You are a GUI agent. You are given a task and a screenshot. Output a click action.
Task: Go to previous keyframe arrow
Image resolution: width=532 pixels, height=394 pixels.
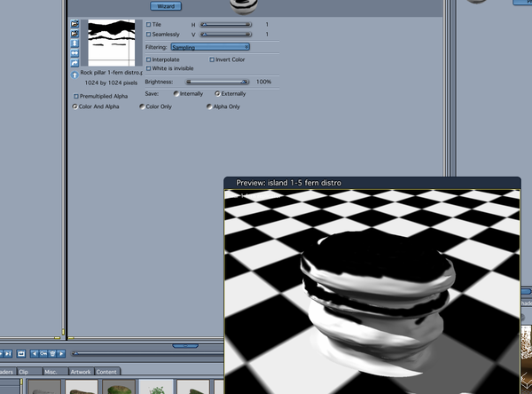point(35,354)
